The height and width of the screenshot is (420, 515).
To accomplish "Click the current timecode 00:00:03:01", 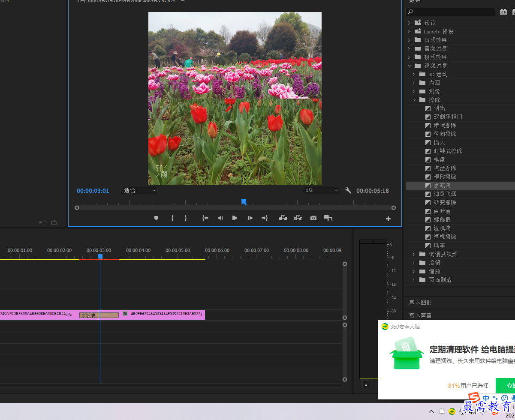I will [93, 191].
